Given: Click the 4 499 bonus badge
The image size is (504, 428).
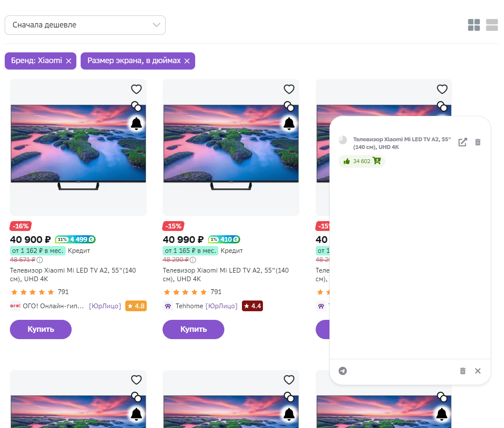Looking at the screenshot, I should pos(75,240).
